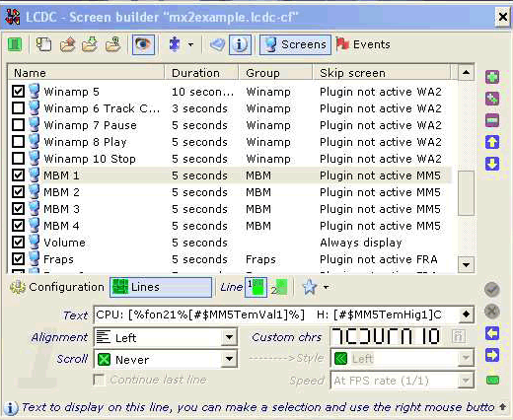The image size is (513, 420).
Task: Select the MBM 4 screen row
Action: (230, 226)
